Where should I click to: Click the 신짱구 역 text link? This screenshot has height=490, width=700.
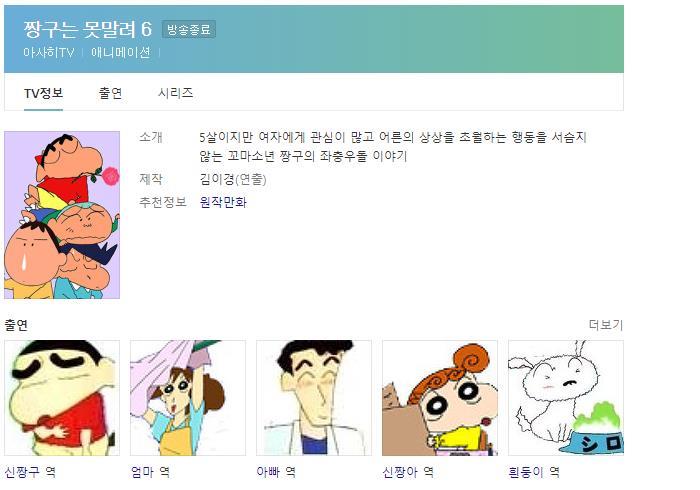30,472
